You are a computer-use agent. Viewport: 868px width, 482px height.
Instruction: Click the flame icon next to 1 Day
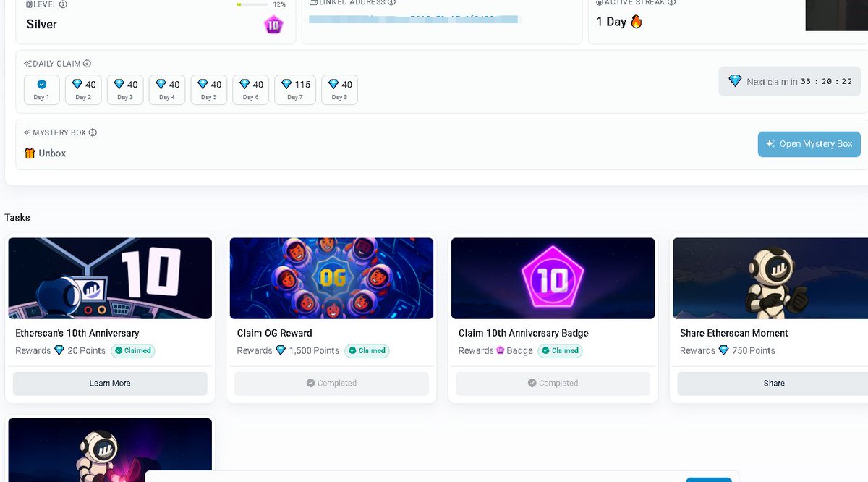[x=637, y=22]
